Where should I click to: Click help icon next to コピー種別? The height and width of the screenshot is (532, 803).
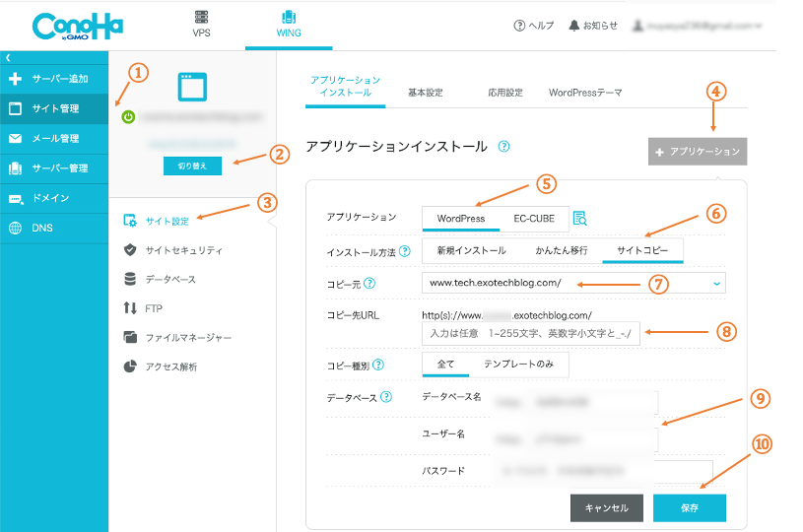click(x=378, y=365)
